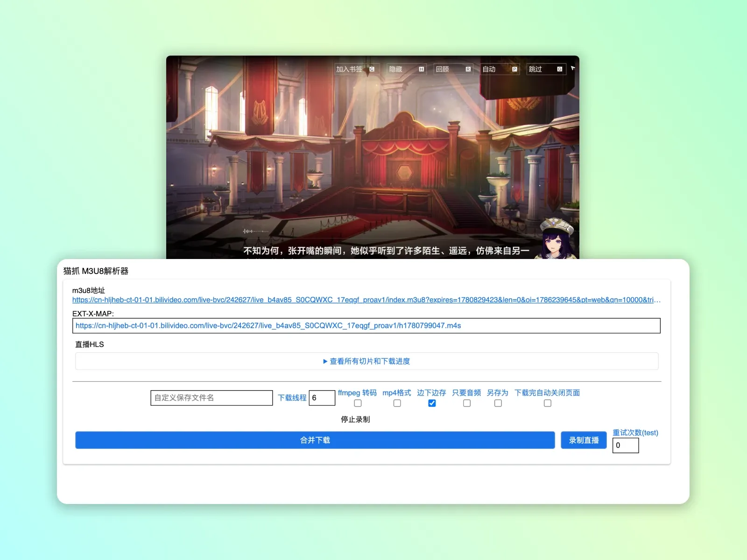Click the voice waveform icon in video

click(255, 231)
